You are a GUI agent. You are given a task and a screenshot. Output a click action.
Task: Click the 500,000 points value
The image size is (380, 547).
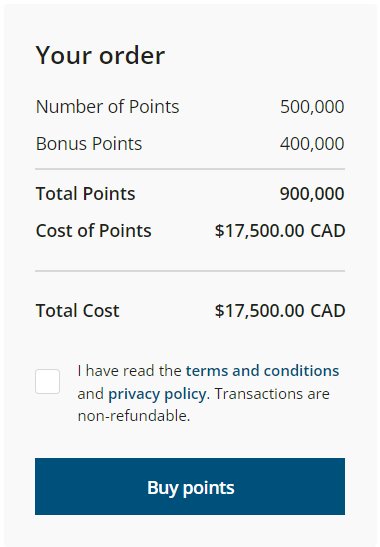pyautogui.click(x=312, y=107)
